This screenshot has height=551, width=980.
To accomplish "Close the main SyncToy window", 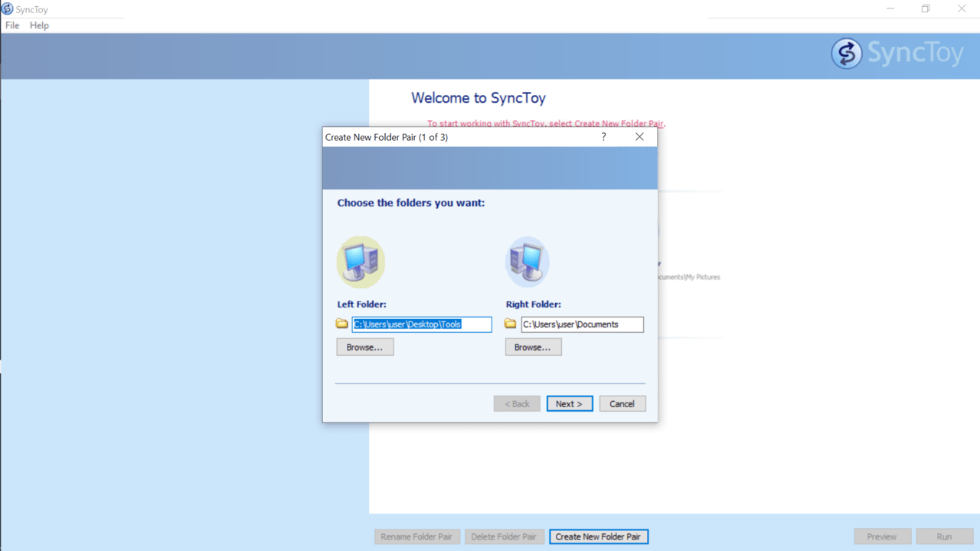I will click(962, 9).
